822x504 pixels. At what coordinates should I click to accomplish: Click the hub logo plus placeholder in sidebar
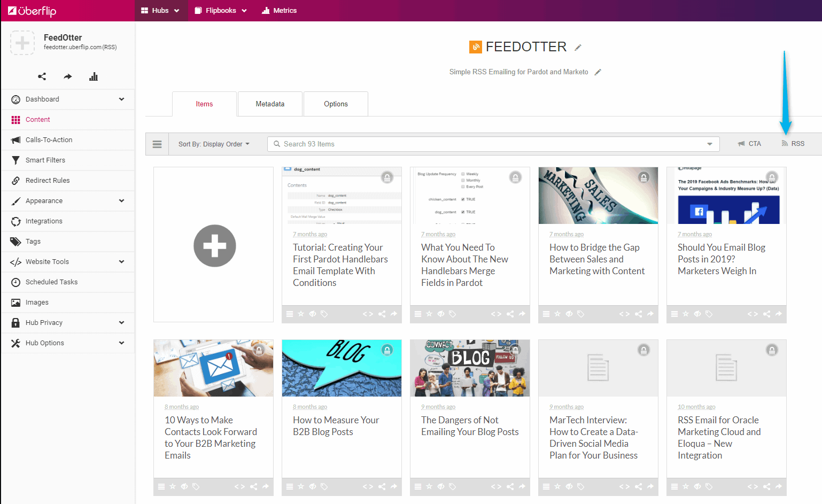tap(22, 42)
